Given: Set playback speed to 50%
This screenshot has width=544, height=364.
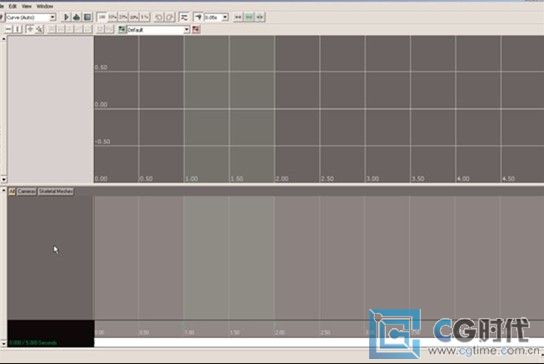Looking at the screenshot, I should (x=112, y=17).
